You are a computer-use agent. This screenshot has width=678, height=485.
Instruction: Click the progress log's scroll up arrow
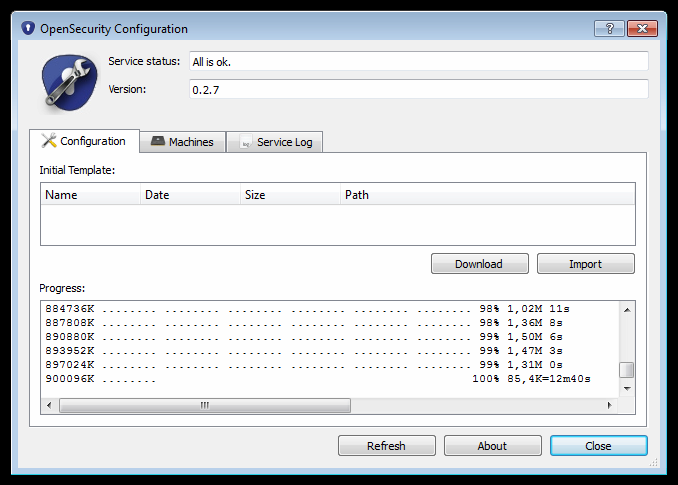(627, 310)
